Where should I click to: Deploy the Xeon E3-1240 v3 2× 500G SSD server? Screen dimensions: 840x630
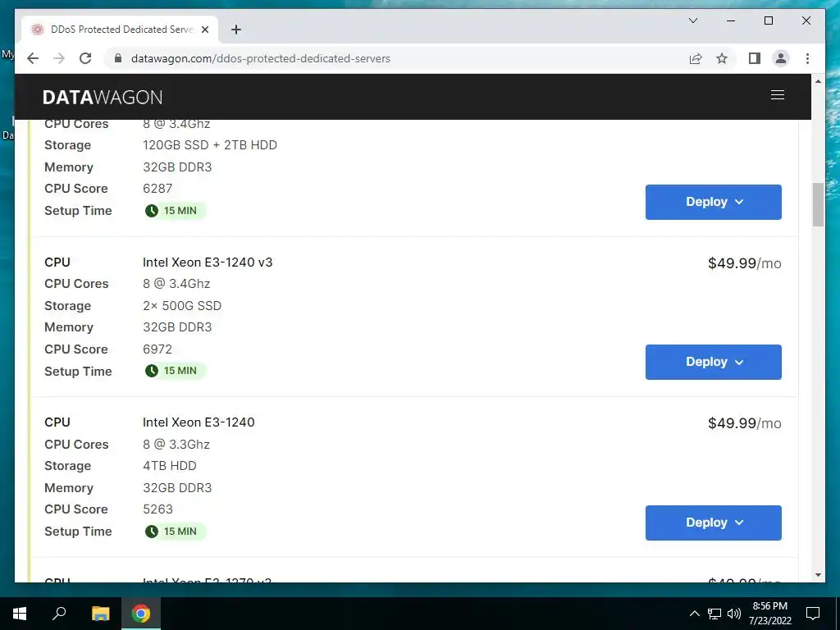713,362
